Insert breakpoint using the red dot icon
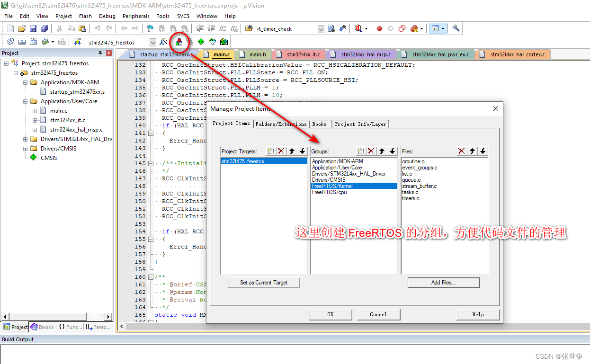Screen dimensions: 590x364 379,28
